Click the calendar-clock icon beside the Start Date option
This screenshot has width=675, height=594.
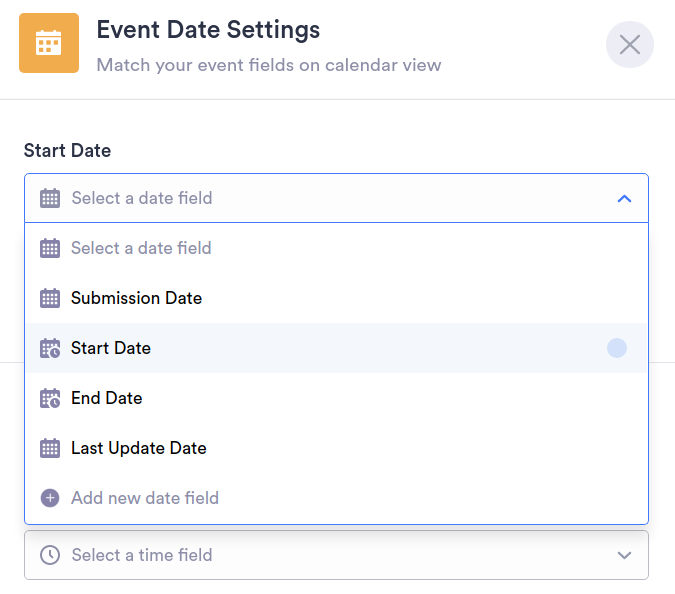point(50,348)
